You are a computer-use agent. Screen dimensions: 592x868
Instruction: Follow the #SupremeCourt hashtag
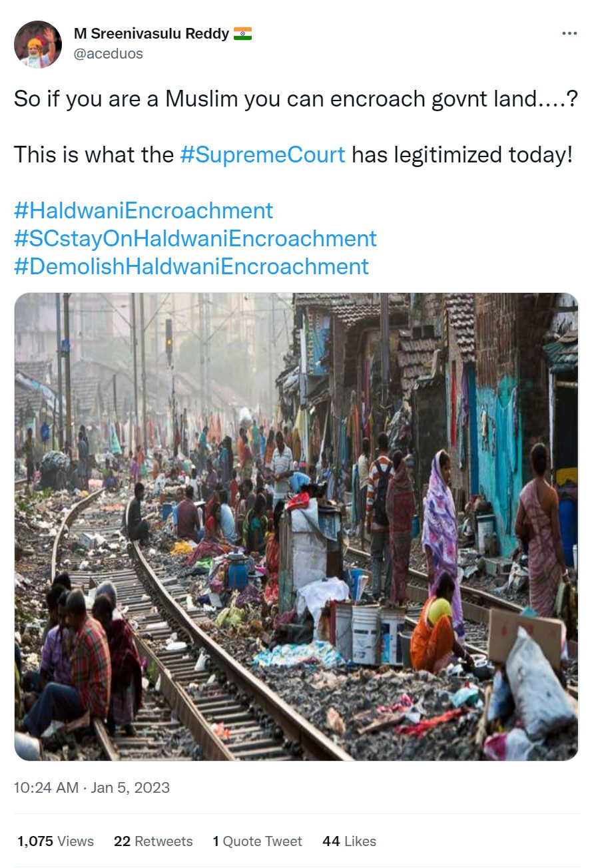click(x=262, y=155)
